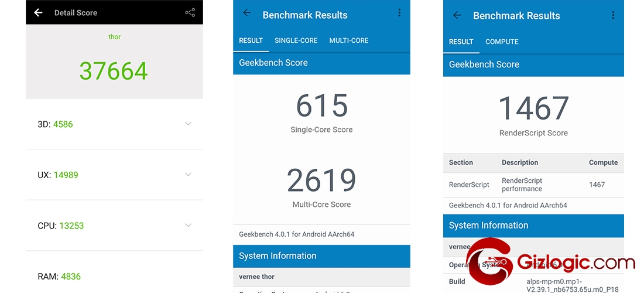Click the total score 37664
The width and height of the screenshot is (644, 293).
114,71
